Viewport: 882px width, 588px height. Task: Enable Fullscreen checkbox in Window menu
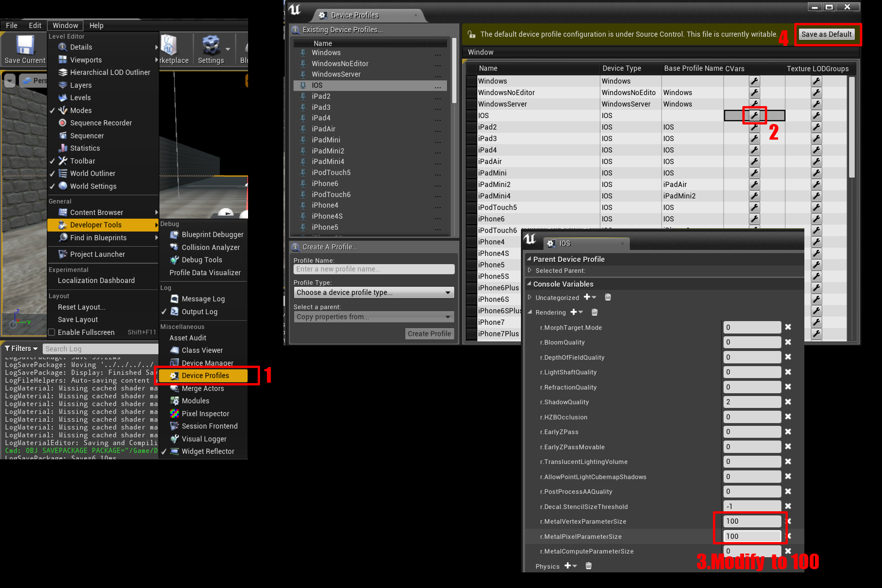pyautogui.click(x=52, y=332)
